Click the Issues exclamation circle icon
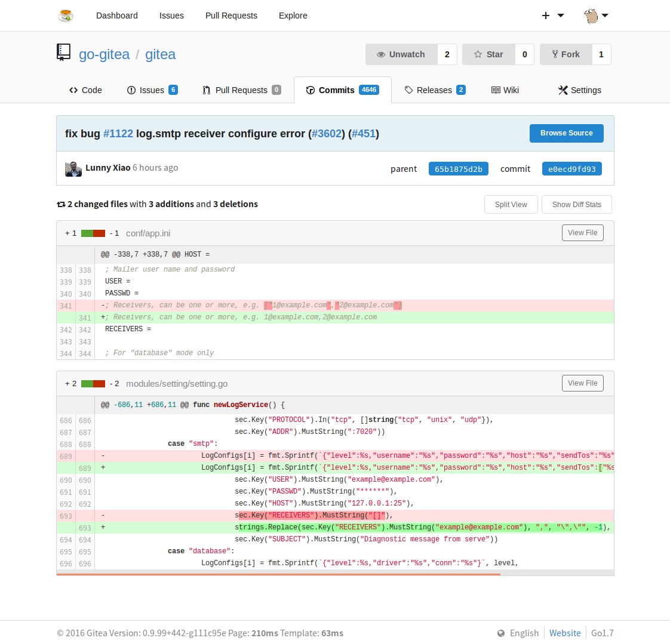670x644 pixels. tap(131, 90)
